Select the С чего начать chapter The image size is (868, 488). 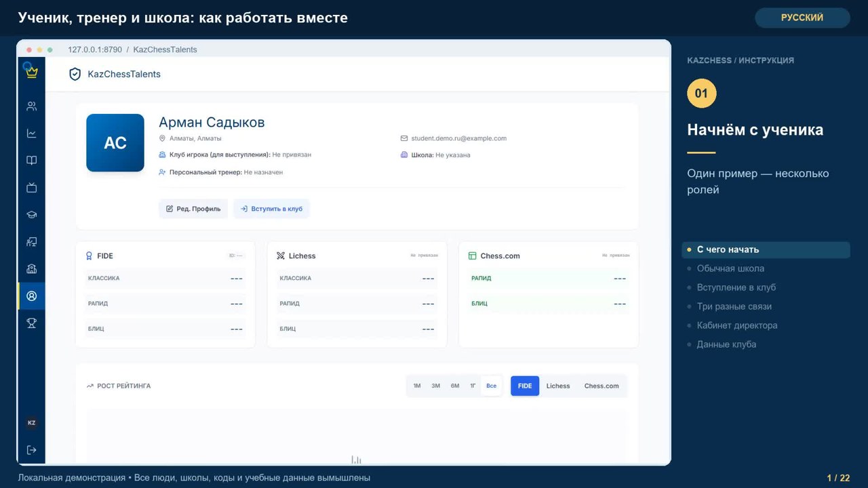click(766, 249)
